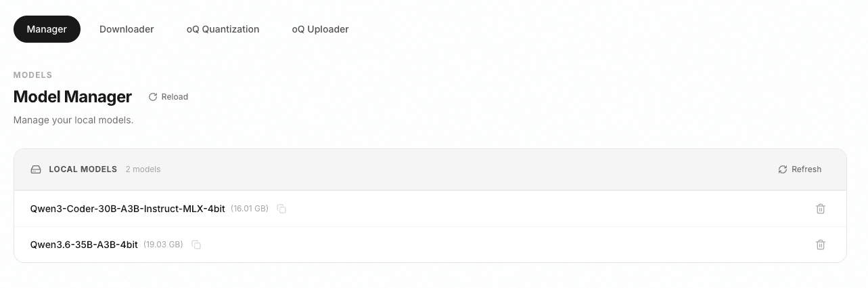Delete the Qwen3.6-35B-A3B-4bit model via trash icon
Viewport: 868px width, 288px height.
tap(821, 245)
